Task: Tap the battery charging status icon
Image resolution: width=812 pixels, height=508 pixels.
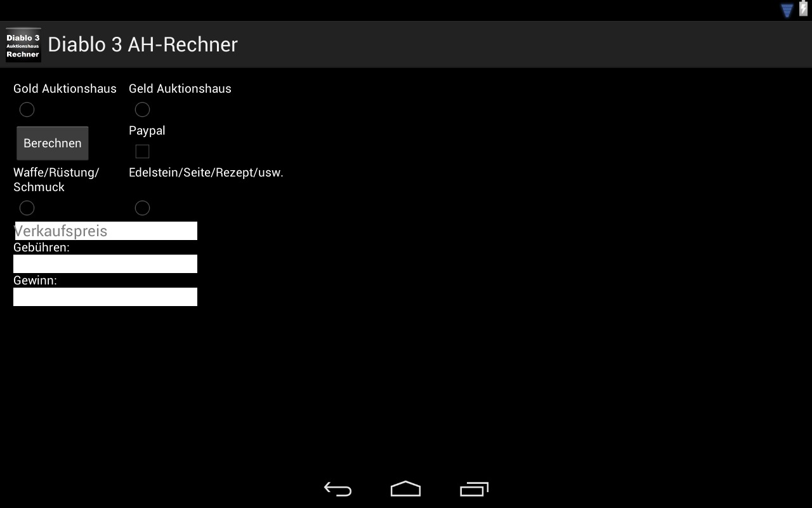Action: [x=803, y=9]
